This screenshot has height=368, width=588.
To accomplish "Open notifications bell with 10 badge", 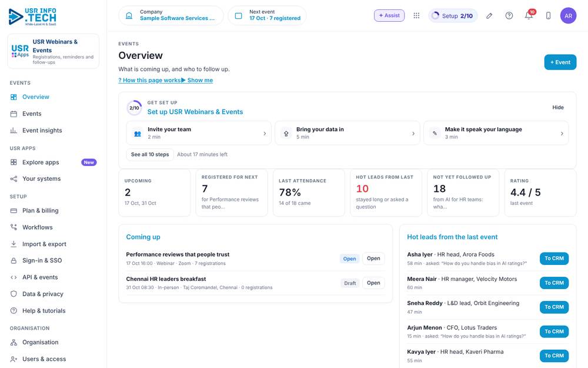I will (x=529, y=15).
